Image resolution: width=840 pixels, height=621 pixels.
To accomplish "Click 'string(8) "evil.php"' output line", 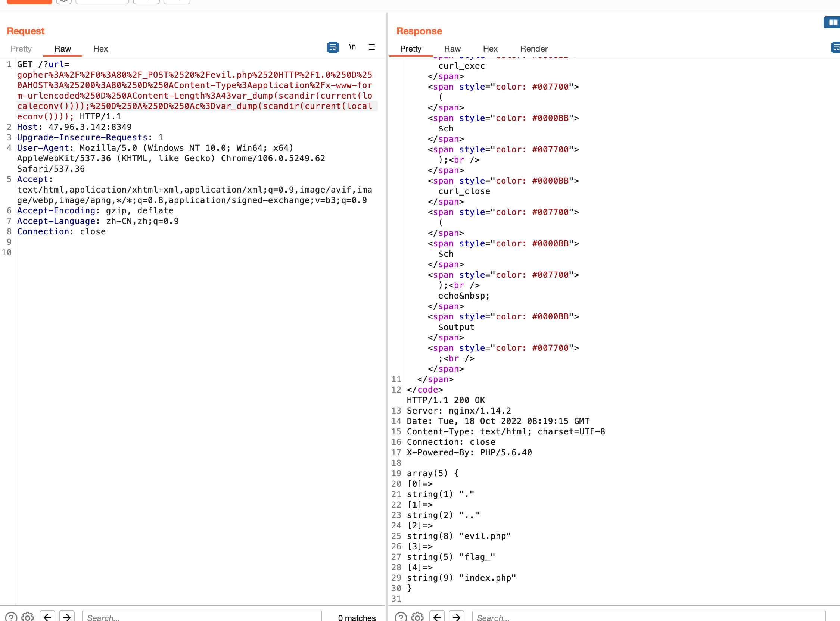I will (x=459, y=536).
